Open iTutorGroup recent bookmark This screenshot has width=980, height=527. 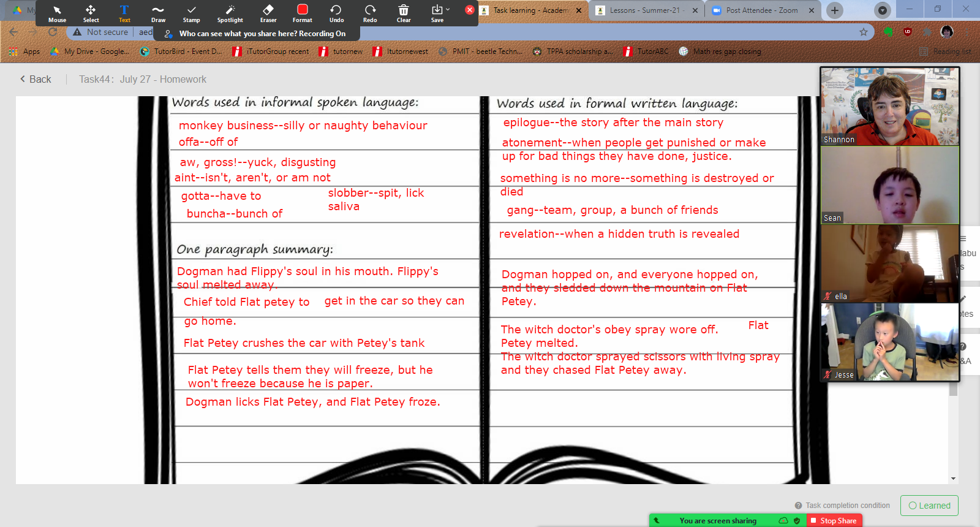[x=271, y=51]
